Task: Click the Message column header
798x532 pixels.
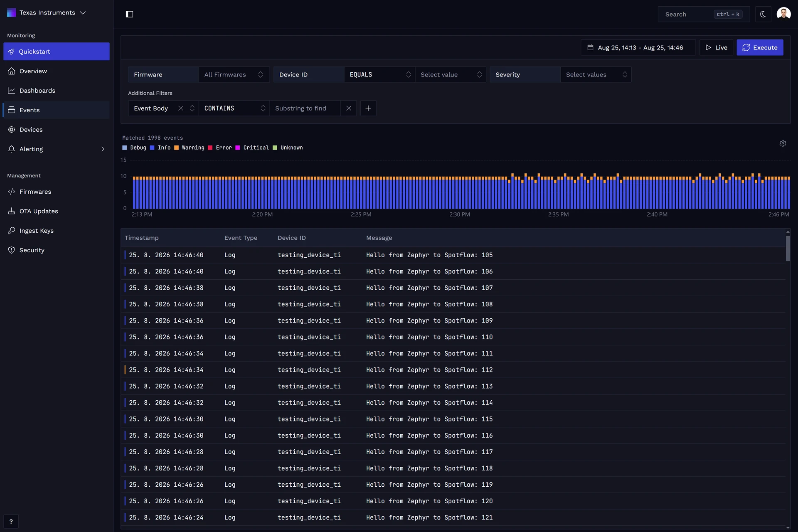Action: [x=379, y=238]
